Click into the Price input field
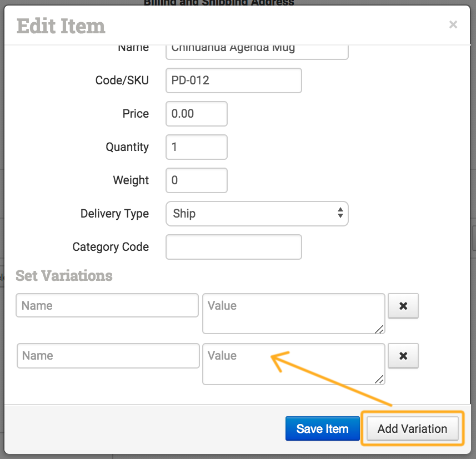The height and width of the screenshot is (459, 476). pyautogui.click(x=197, y=114)
